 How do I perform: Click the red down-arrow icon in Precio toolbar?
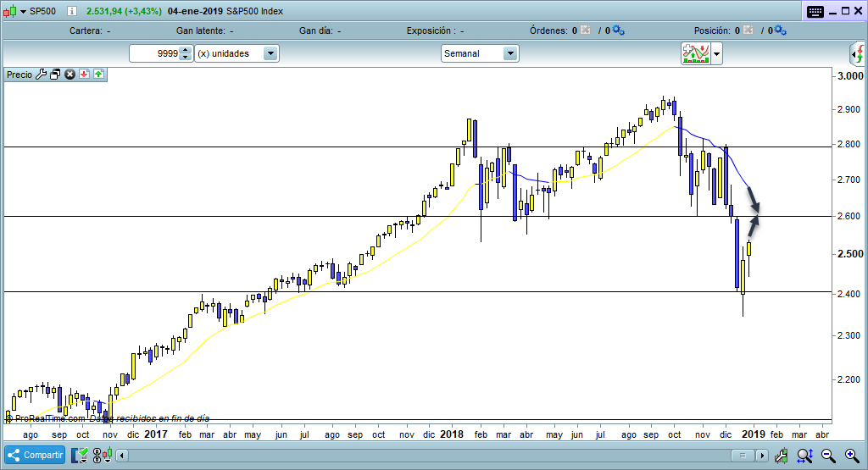click(85, 75)
